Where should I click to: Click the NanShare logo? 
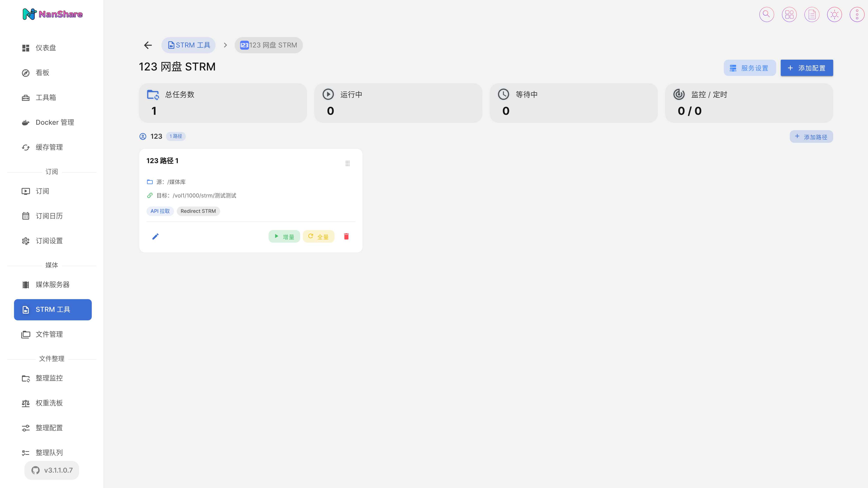(52, 14)
